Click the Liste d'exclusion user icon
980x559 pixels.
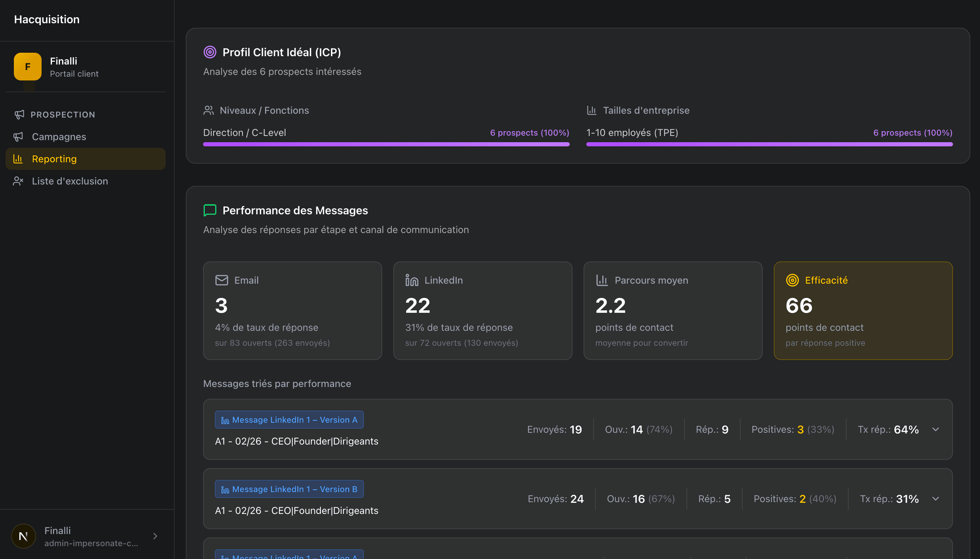(18, 181)
